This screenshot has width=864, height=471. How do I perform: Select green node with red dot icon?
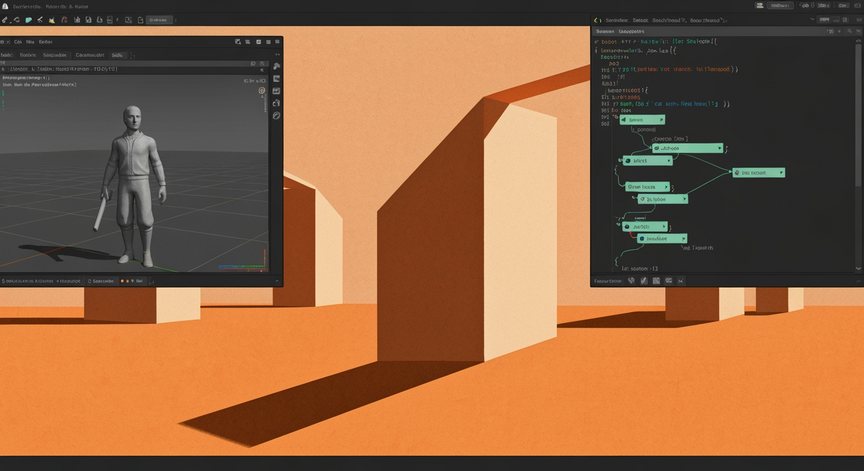coord(662,199)
